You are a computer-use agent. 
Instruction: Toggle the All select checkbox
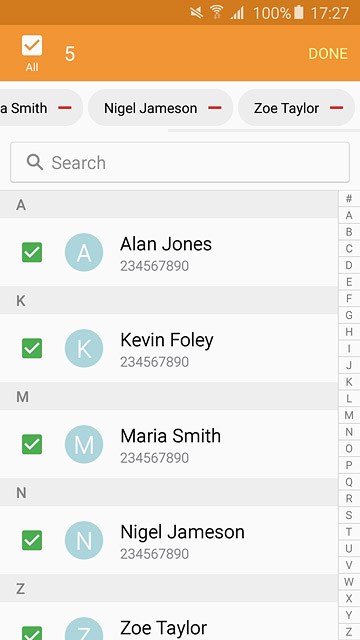coord(32,45)
